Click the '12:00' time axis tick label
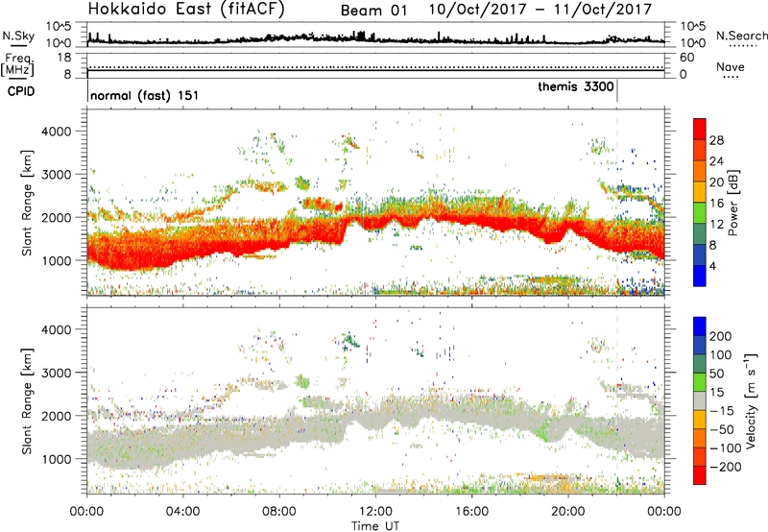Screen dimensions: 768x532 tap(375, 512)
